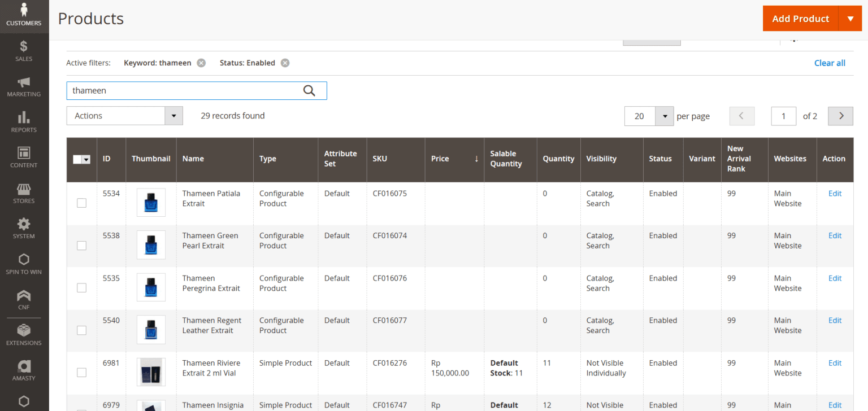The image size is (868, 411).
Task: Open the Content layout icon menu
Action: (x=24, y=158)
